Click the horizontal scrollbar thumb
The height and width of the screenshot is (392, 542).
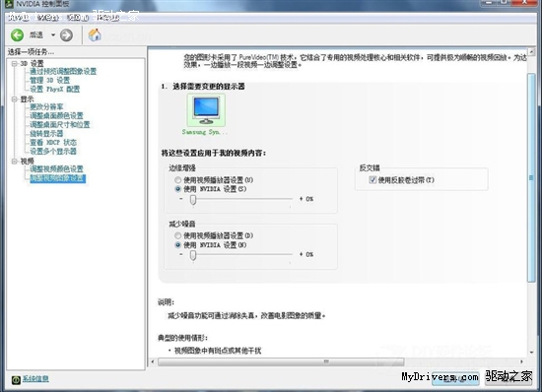[281, 361]
